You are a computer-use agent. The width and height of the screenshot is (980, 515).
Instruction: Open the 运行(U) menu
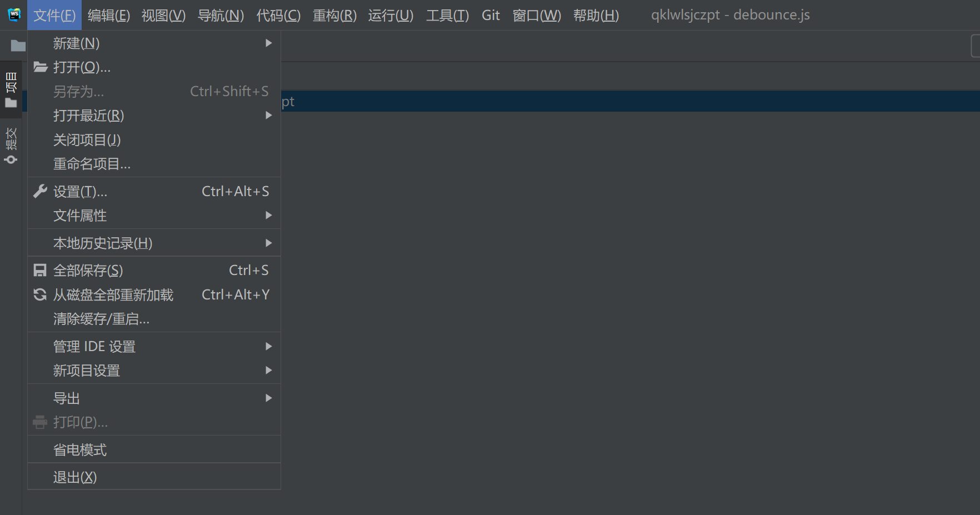[391, 15]
